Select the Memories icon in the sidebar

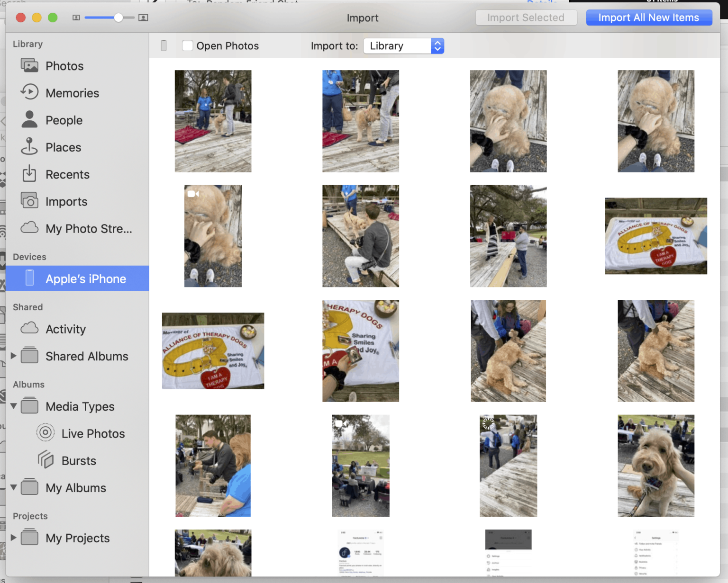point(29,93)
